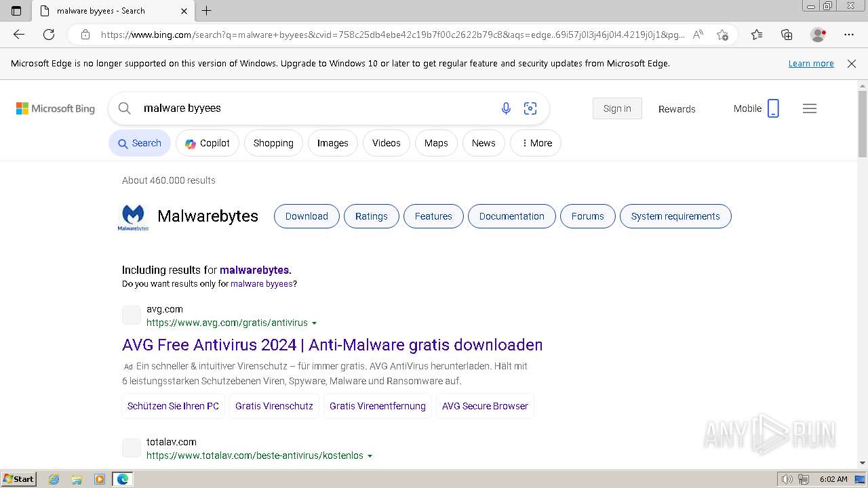868x488 pixels.
Task: Open the tab actions menu icon
Action: [x=16, y=11]
